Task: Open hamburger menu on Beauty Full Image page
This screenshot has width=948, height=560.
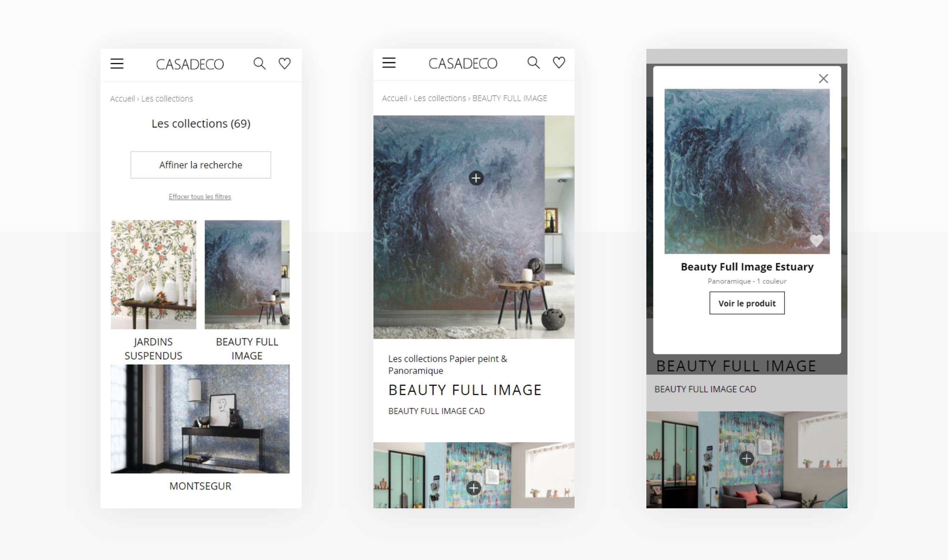Action: pos(389,63)
